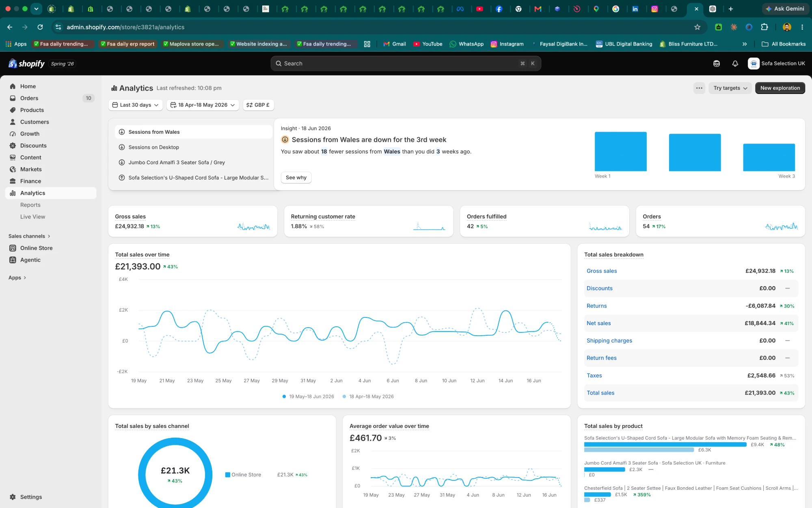Image resolution: width=812 pixels, height=508 pixels.
Task: Click the Online Store icon
Action: [x=13, y=248]
